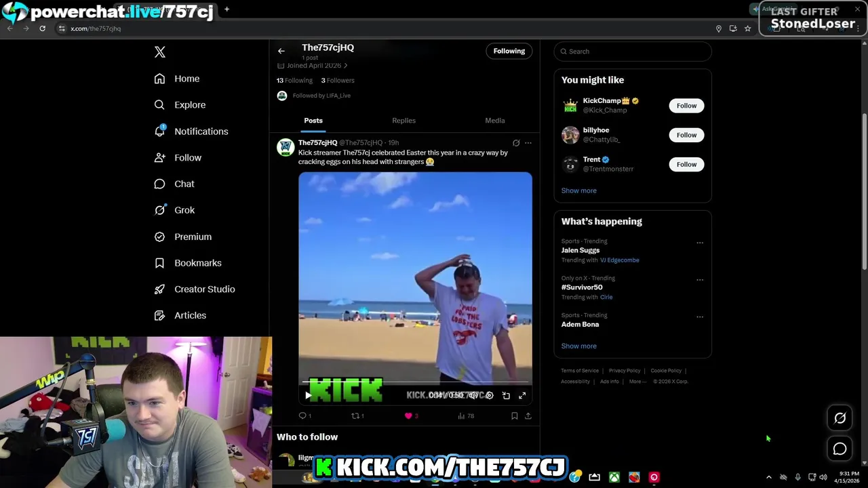The height and width of the screenshot is (488, 868).
Task: Open the 13 Following list
Action: coord(294,80)
